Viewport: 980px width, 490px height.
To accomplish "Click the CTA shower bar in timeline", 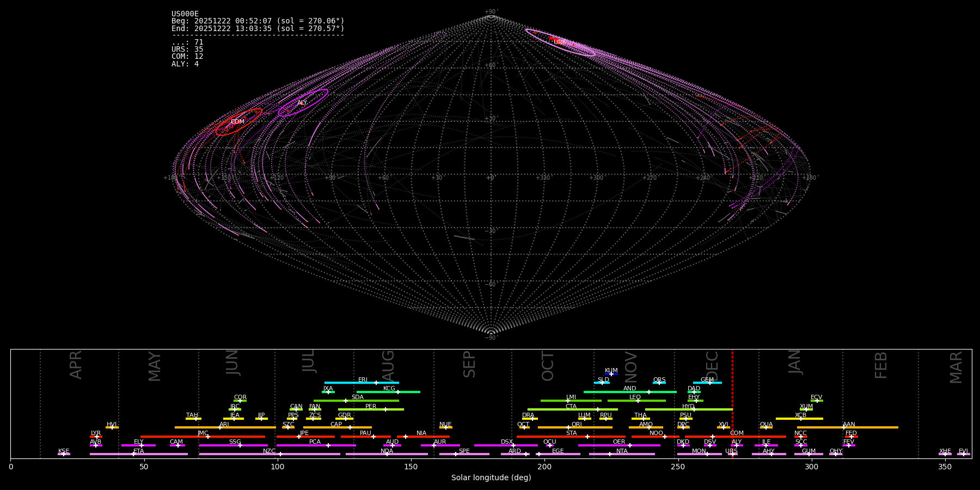I will (x=573, y=409).
